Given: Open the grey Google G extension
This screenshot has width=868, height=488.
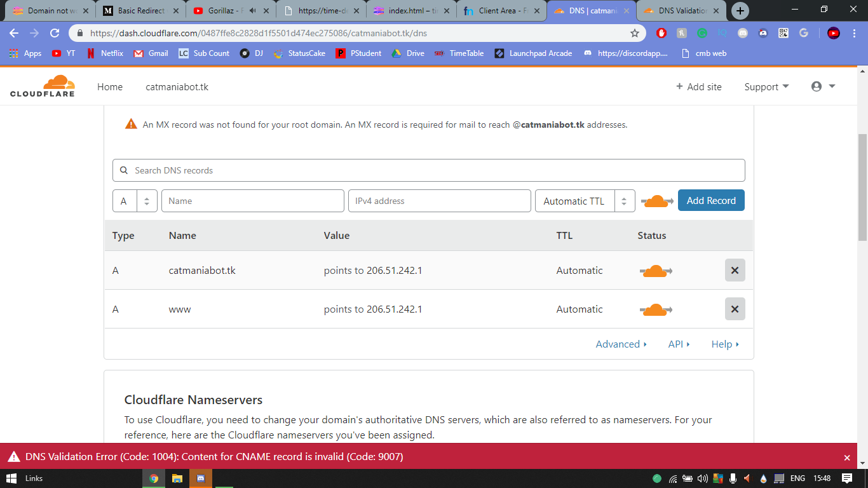Looking at the screenshot, I should tap(804, 33).
